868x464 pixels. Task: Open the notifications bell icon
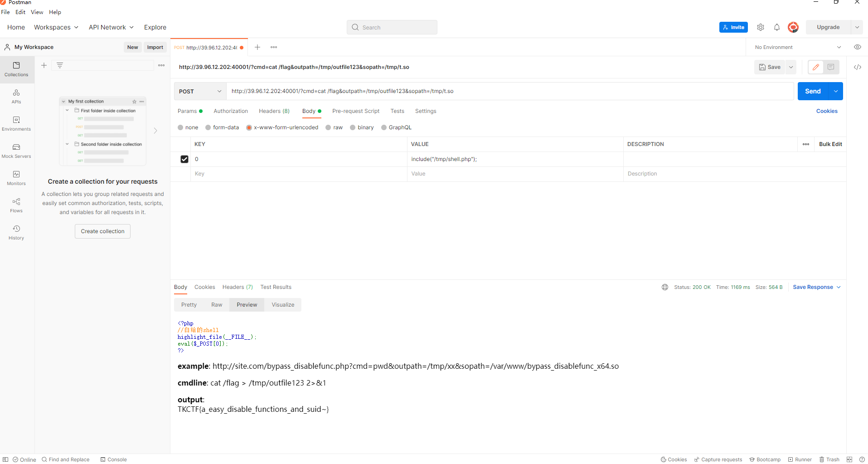pos(777,27)
